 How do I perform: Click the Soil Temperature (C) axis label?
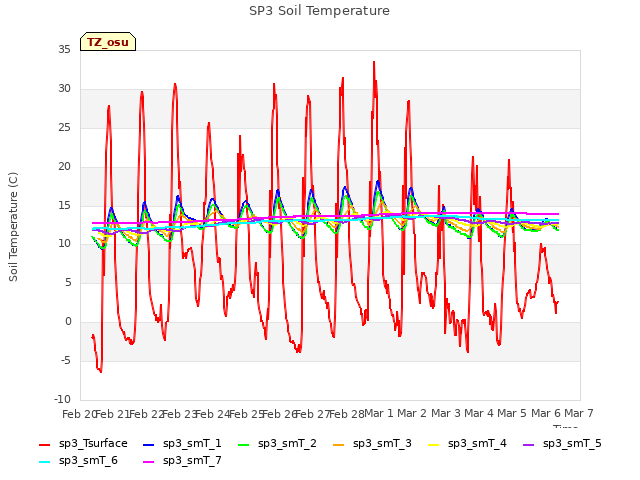pos(13,227)
